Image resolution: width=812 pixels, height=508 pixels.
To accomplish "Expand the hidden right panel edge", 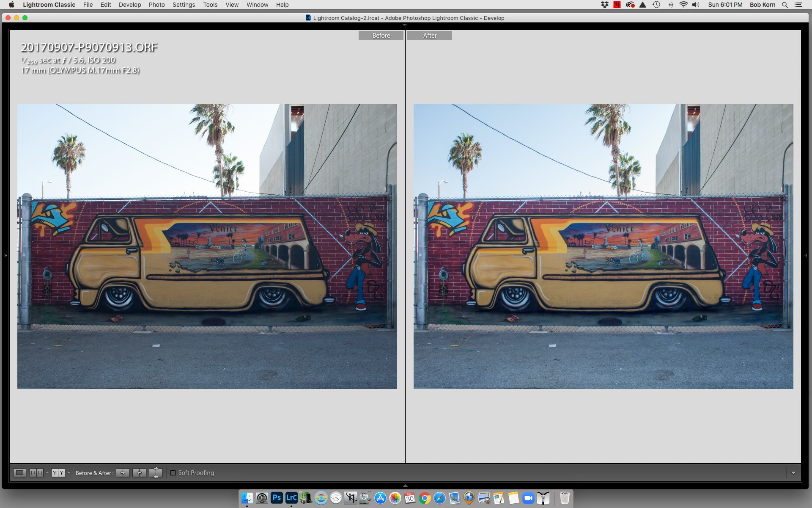I will click(806, 255).
